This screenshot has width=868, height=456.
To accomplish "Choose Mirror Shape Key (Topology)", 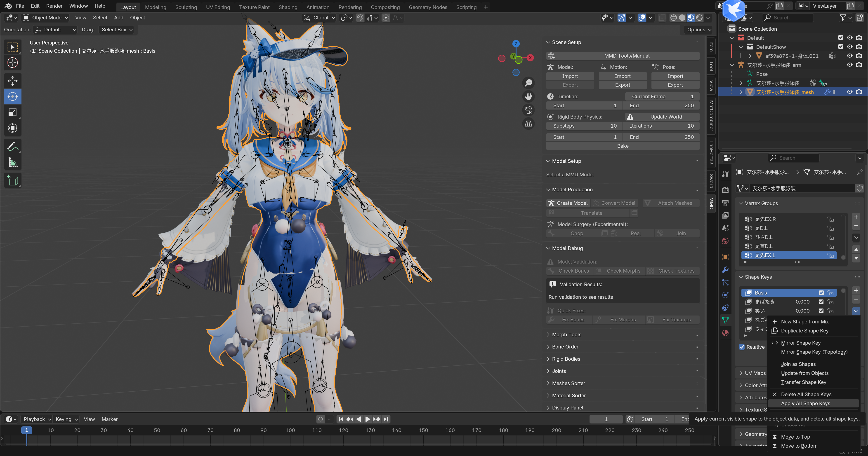I will (813, 352).
